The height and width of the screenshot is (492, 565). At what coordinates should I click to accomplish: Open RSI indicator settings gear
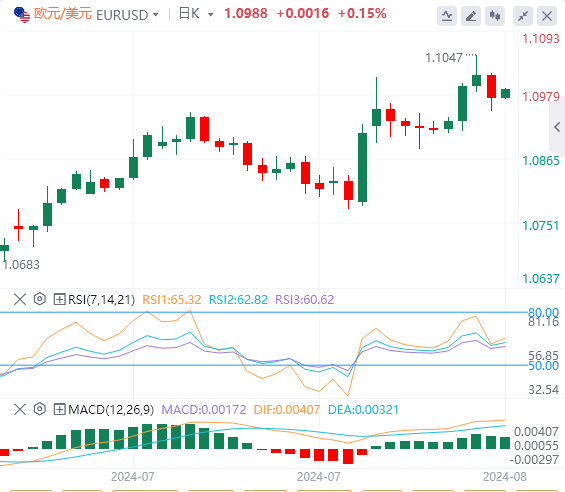pos(40,299)
